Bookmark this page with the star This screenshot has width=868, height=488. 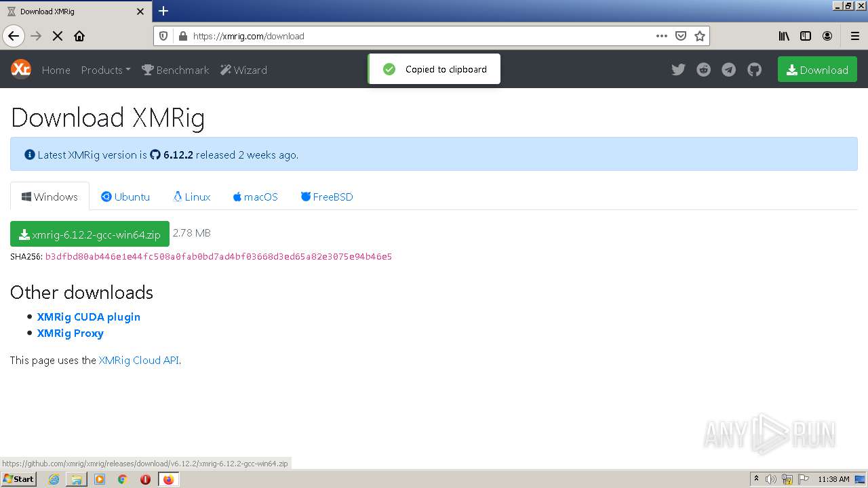coord(700,36)
